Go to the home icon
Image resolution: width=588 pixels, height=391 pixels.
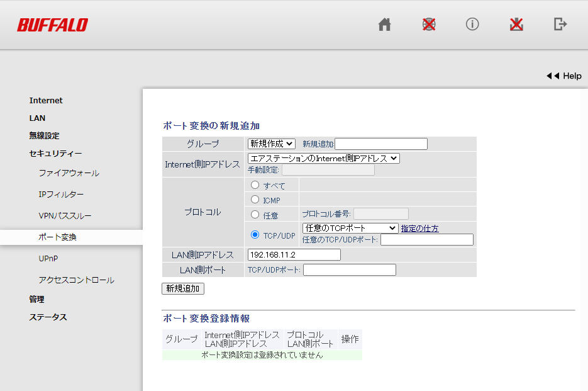384,25
